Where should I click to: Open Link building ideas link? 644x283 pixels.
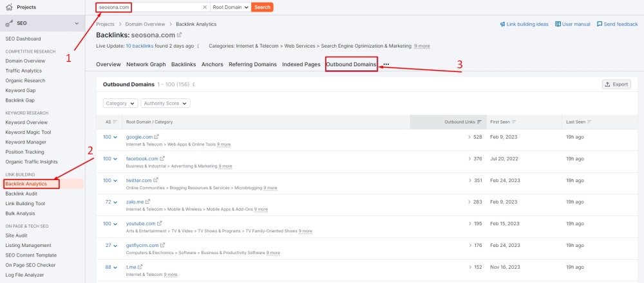pos(524,24)
